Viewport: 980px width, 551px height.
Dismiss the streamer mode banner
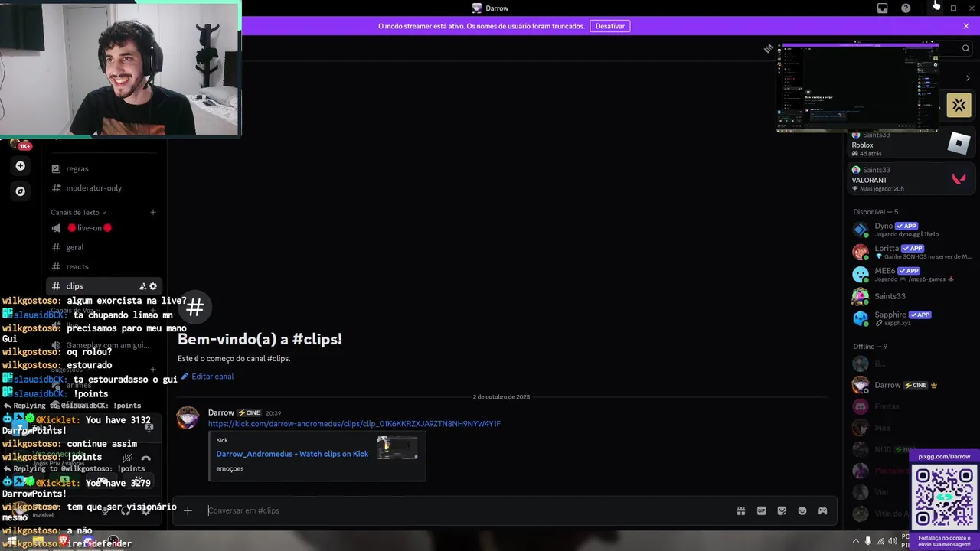[966, 26]
